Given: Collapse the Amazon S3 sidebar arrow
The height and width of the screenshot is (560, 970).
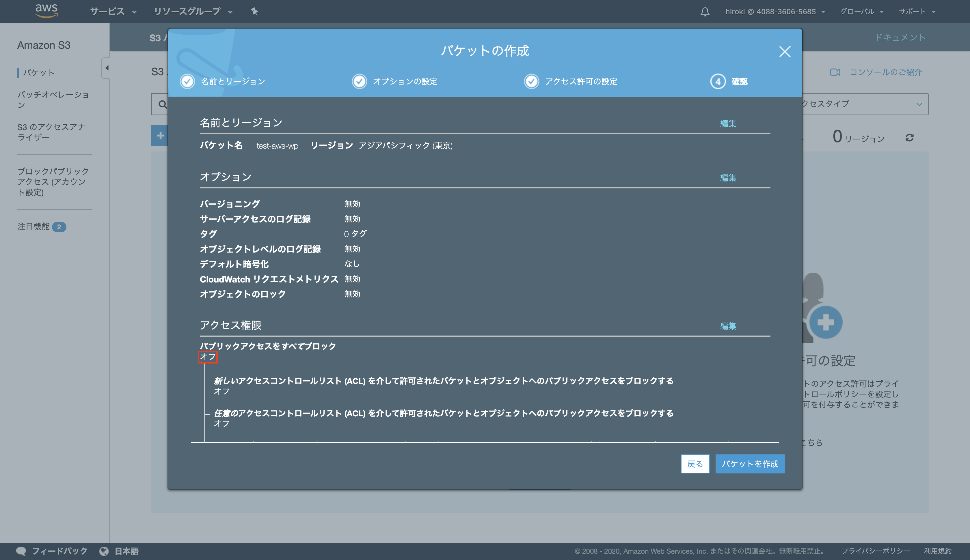Looking at the screenshot, I should (x=107, y=68).
